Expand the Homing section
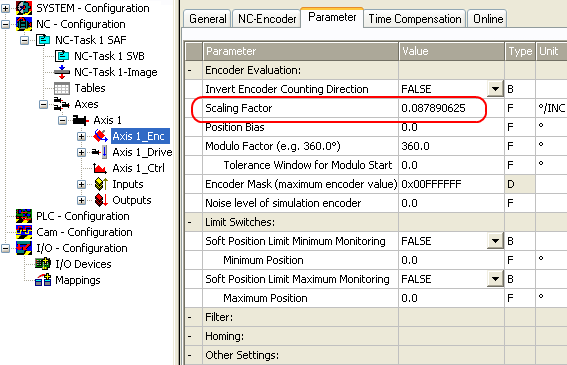The height and width of the screenshot is (365, 567). pyautogui.click(x=190, y=336)
